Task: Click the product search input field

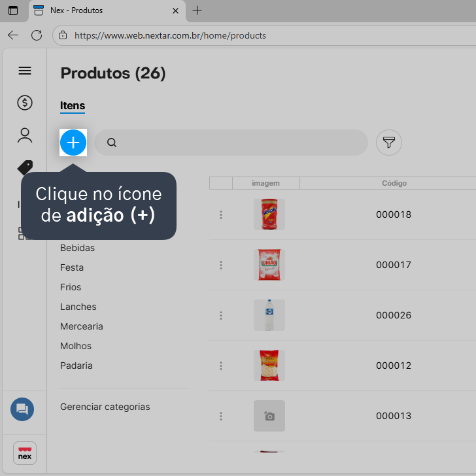Action: click(231, 143)
